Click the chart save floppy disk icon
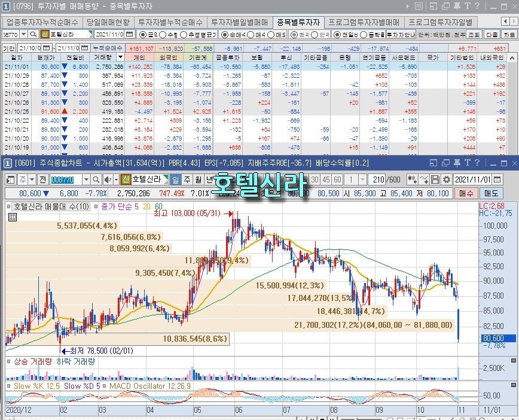519x420 pixels. pos(435,179)
